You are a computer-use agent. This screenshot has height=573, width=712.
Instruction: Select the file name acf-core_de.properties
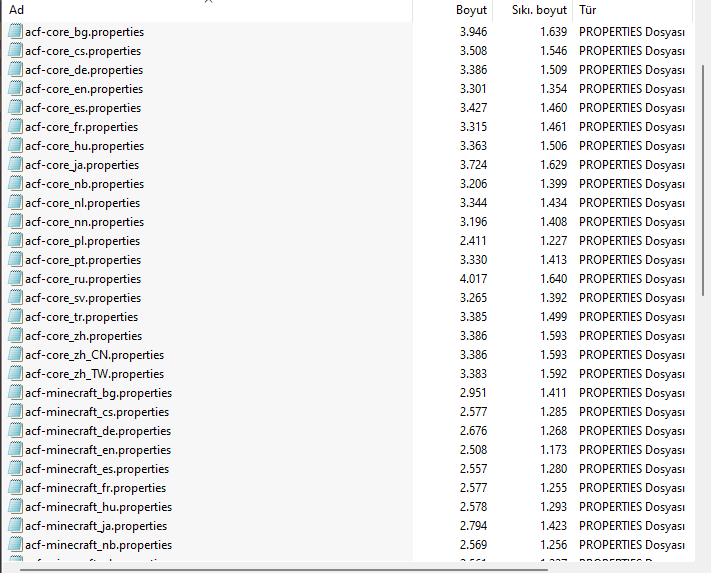(x=84, y=70)
